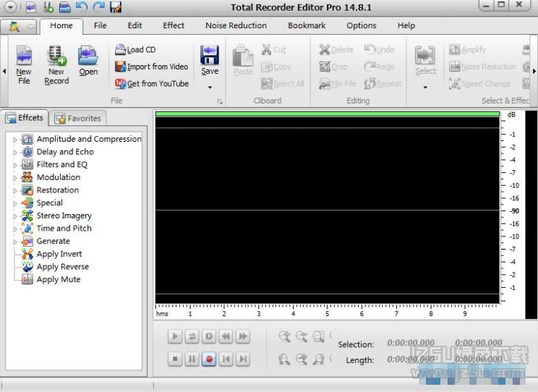The height and width of the screenshot is (392, 538).
Task: Switch to the Favorites panel tab
Action: 78,119
